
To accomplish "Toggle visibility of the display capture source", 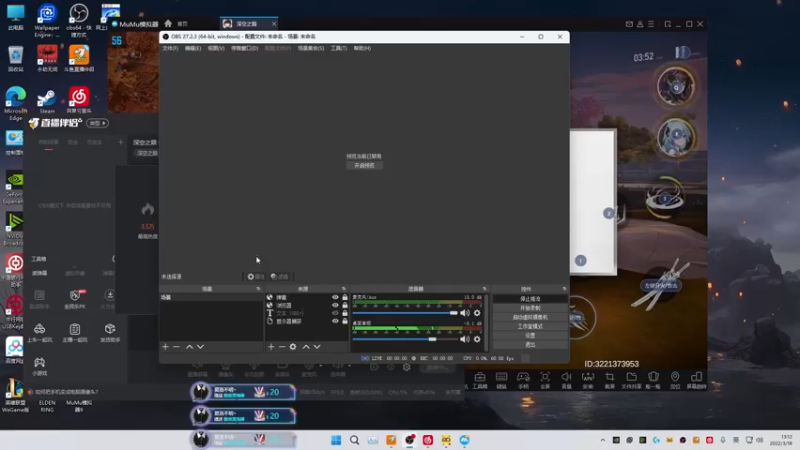I will (x=335, y=321).
